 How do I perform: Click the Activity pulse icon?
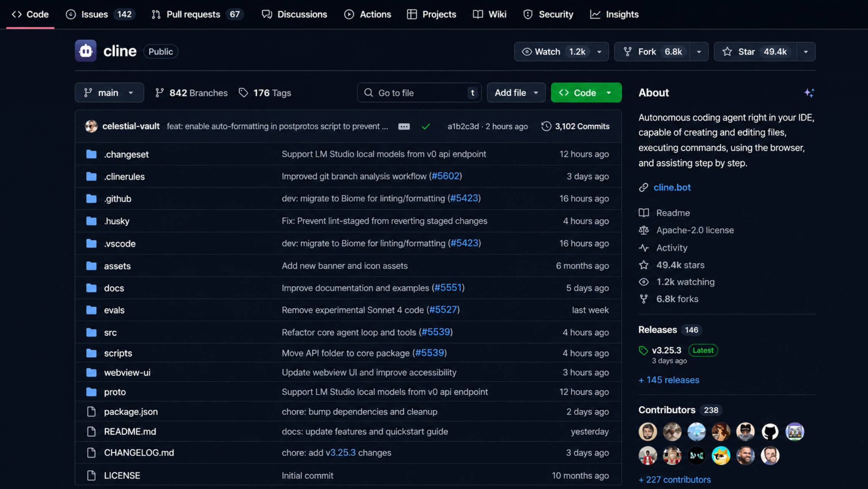coord(644,248)
